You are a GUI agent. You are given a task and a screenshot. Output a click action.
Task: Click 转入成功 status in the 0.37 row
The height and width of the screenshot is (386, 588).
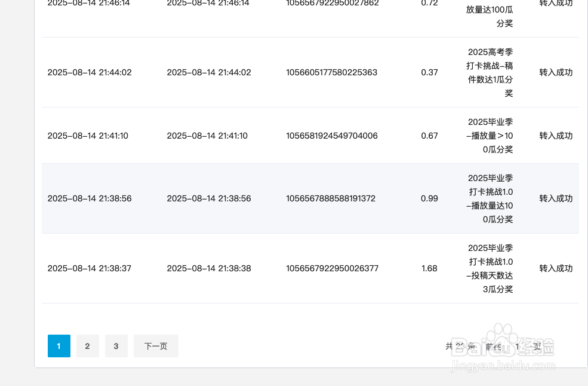pos(556,72)
